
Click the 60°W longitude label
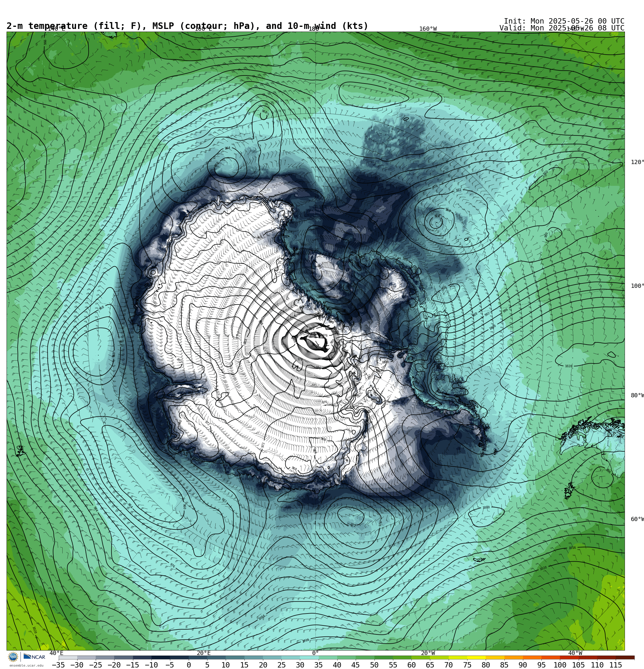click(x=637, y=520)
